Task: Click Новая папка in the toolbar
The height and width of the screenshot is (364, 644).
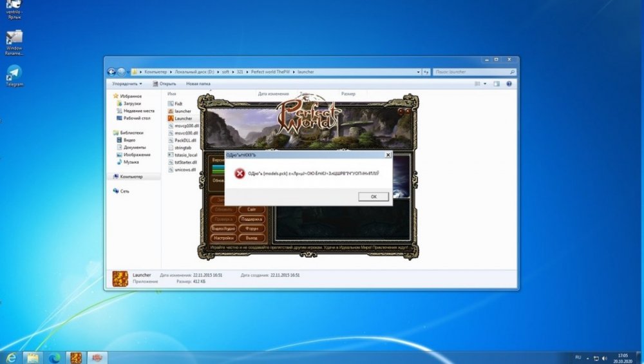Action: click(198, 84)
